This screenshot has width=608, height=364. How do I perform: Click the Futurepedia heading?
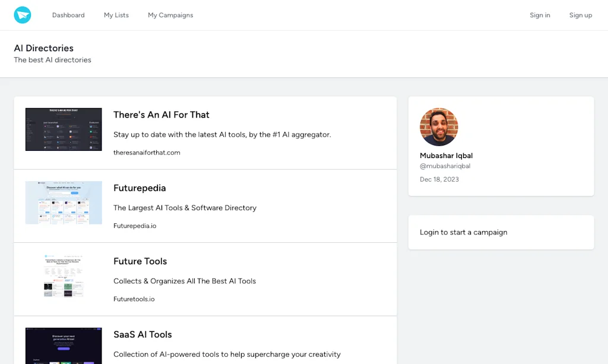coord(140,188)
